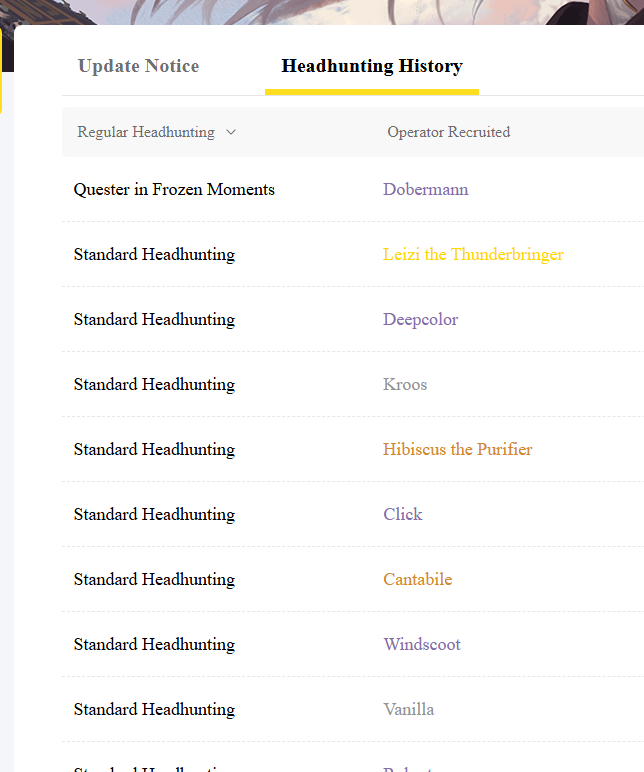Viewport: 644px width, 772px height.
Task: Click Standard Headhunting beside Leizi the Thunderbringer
Action: point(154,254)
